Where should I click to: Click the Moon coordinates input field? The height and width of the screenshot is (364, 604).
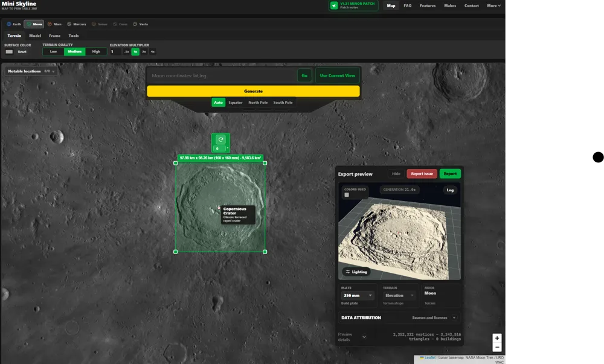(x=222, y=75)
